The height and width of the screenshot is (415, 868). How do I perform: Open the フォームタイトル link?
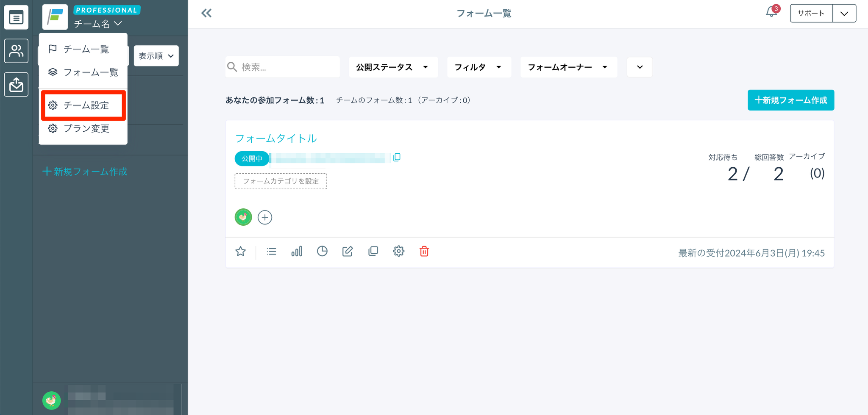tap(276, 138)
